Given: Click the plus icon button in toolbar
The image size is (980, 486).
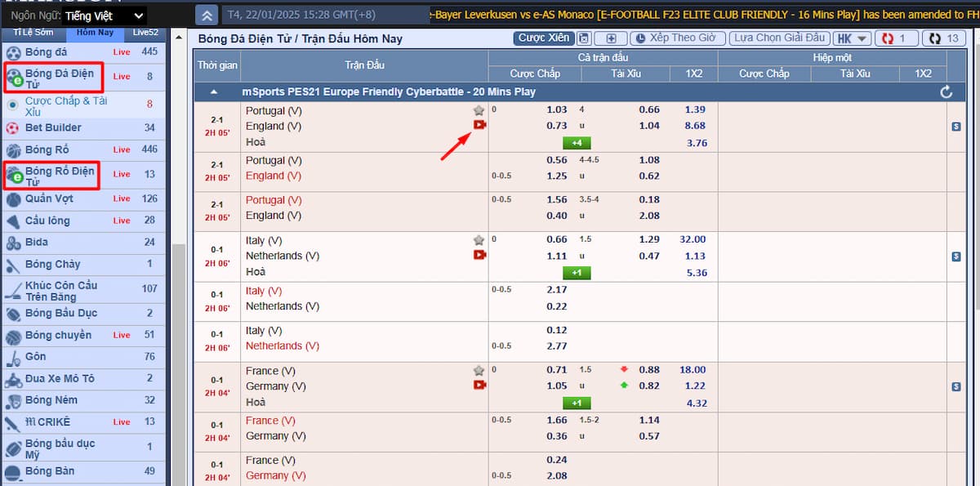Looking at the screenshot, I should [x=611, y=38].
